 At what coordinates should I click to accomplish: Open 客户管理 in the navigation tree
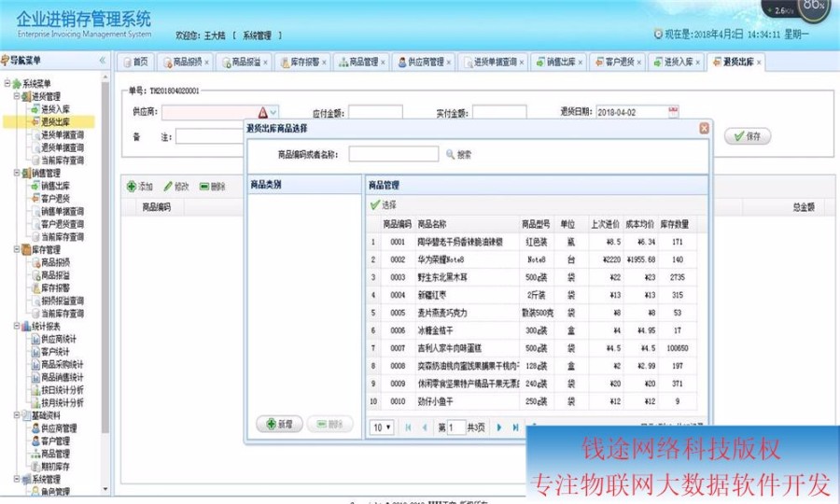tap(56, 441)
